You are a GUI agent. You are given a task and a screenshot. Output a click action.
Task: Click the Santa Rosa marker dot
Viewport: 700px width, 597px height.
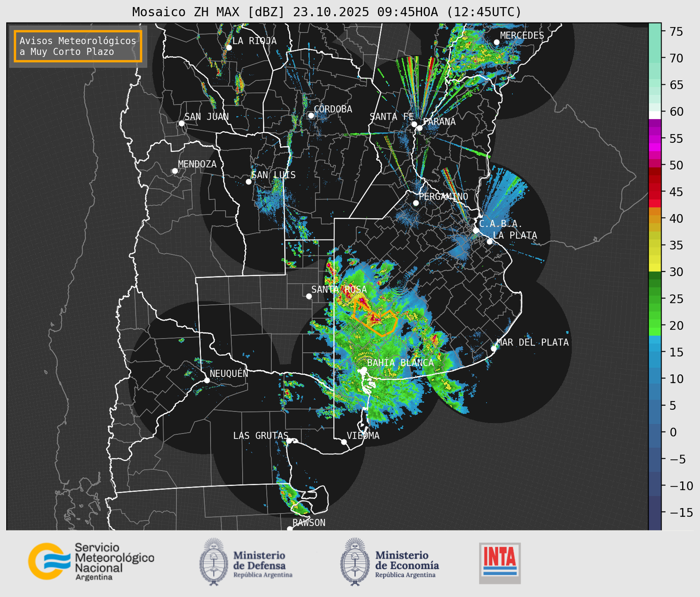[309, 296]
